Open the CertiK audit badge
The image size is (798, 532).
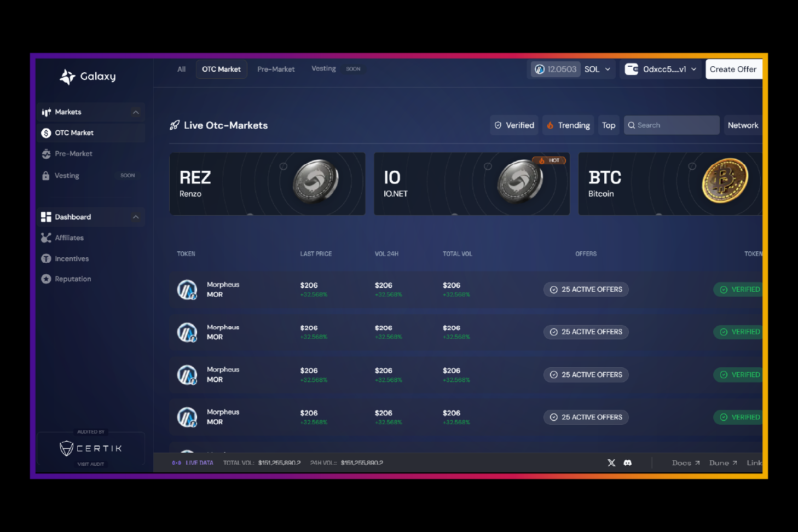[x=91, y=449]
